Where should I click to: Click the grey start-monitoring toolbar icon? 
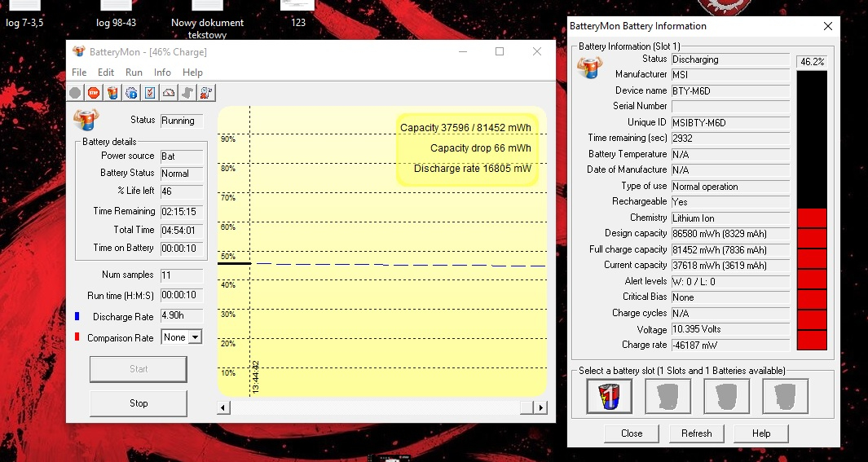(x=75, y=93)
